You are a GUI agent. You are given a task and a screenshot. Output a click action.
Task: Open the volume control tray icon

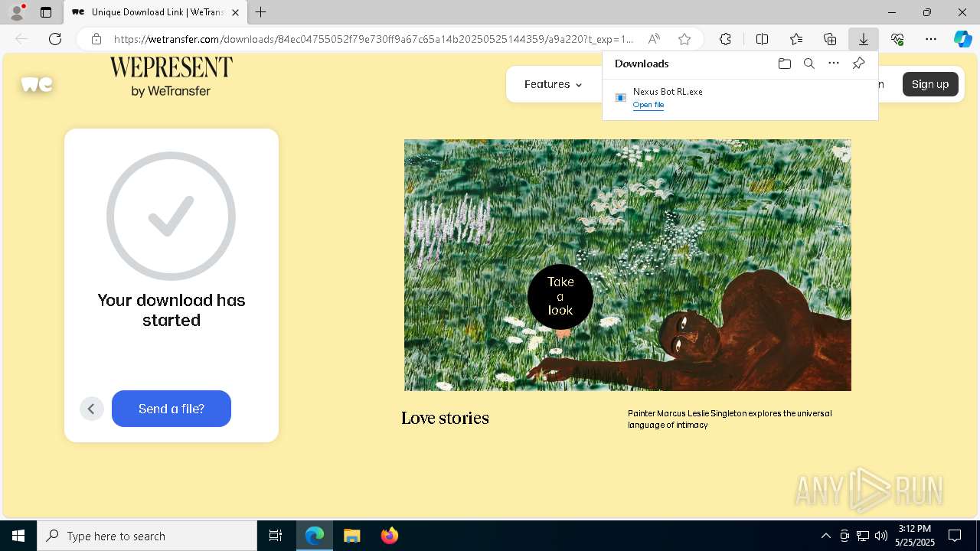pyautogui.click(x=881, y=536)
